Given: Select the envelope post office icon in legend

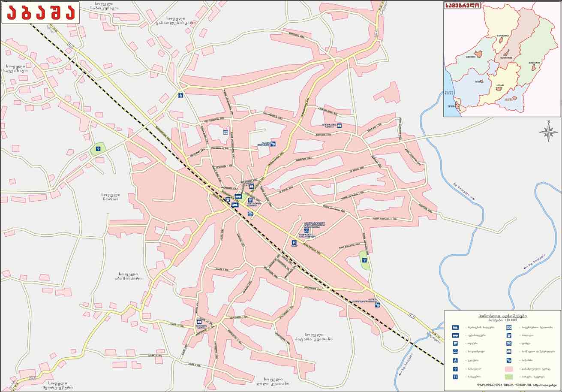Looking at the screenshot, I should (509, 344).
